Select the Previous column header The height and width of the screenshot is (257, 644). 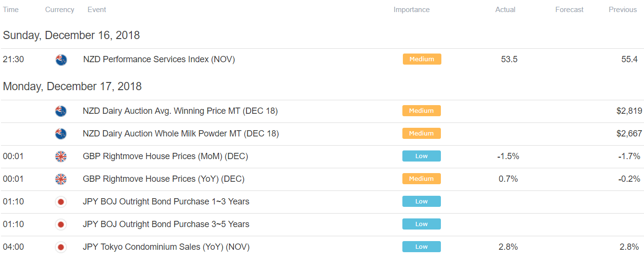[623, 10]
